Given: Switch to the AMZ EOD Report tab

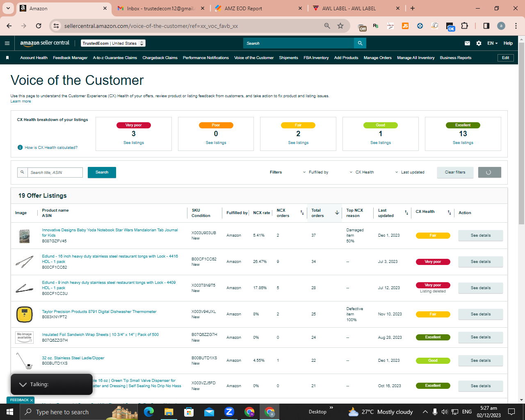Looking at the screenshot, I should click(258, 8).
